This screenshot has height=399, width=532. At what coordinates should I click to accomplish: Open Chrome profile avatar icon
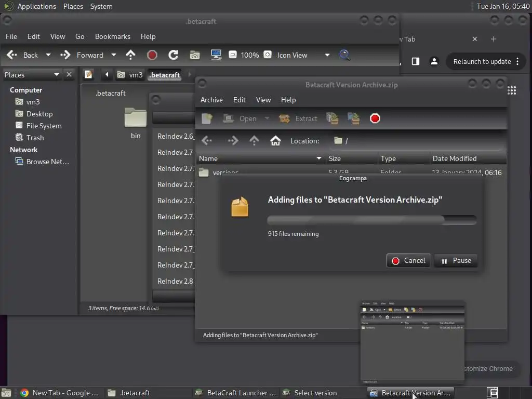434,61
